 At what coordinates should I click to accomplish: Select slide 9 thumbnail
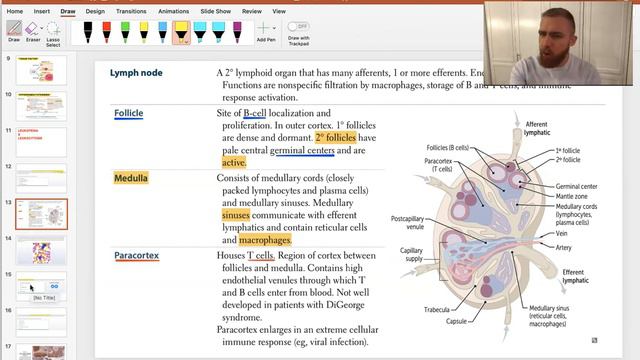[41, 70]
